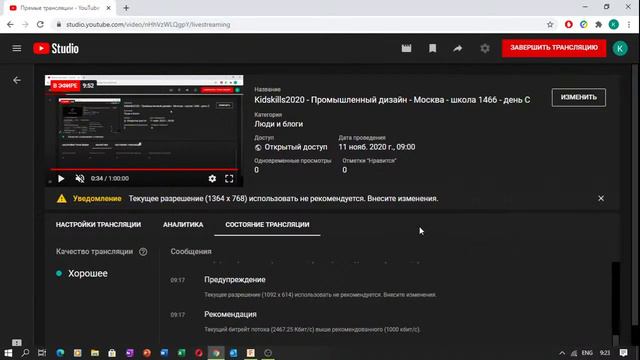The height and width of the screenshot is (360, 640).
Task: Click the stream title Kidskills2020 text
Action: [x=392, y=100]
